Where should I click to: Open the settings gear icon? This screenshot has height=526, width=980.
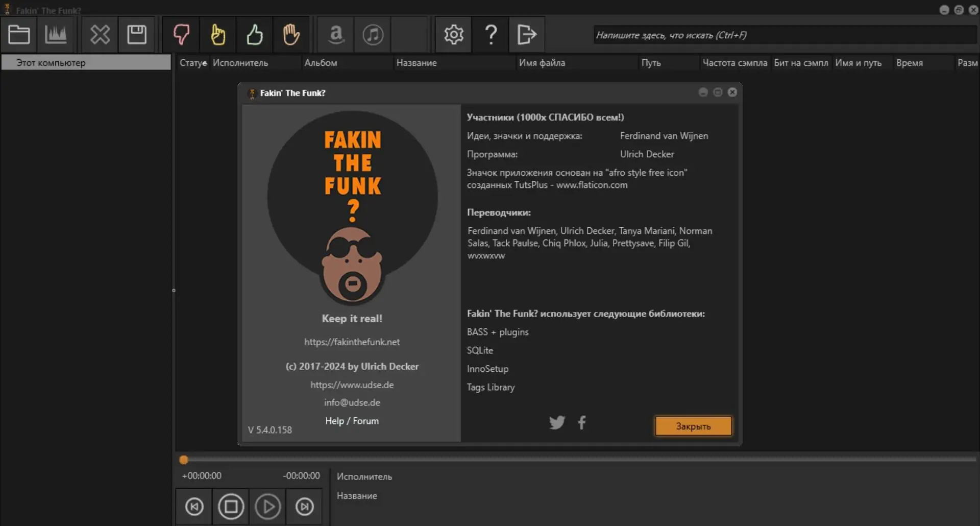point(453,34)
